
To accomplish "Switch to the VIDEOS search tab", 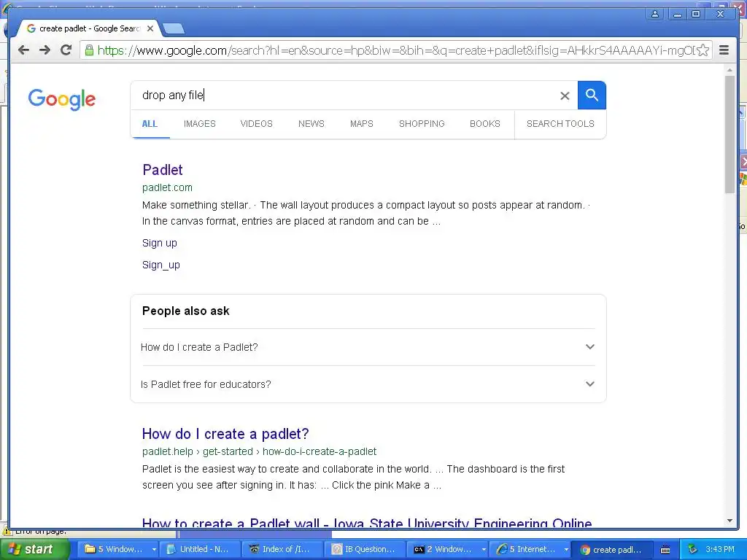I will click(256, 124).
